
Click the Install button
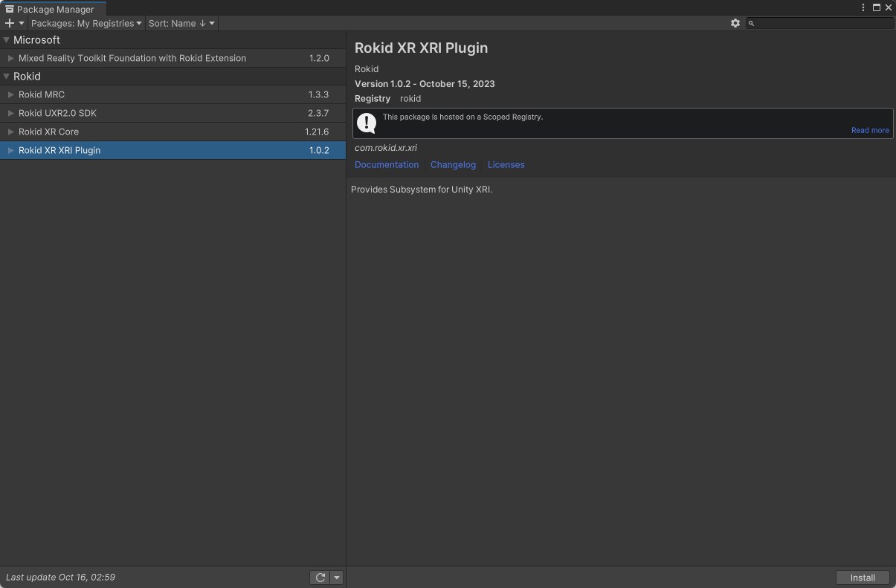tap(863, 578)
